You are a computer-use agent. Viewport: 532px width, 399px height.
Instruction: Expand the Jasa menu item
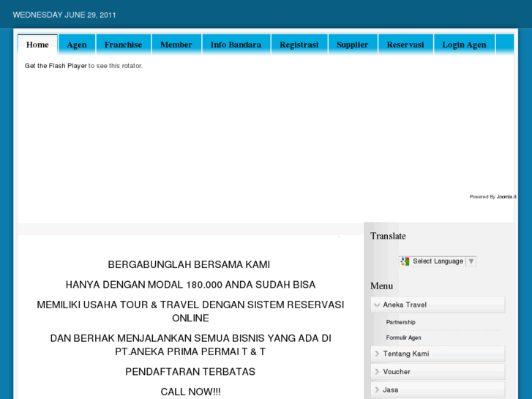[x=438, y=389]
